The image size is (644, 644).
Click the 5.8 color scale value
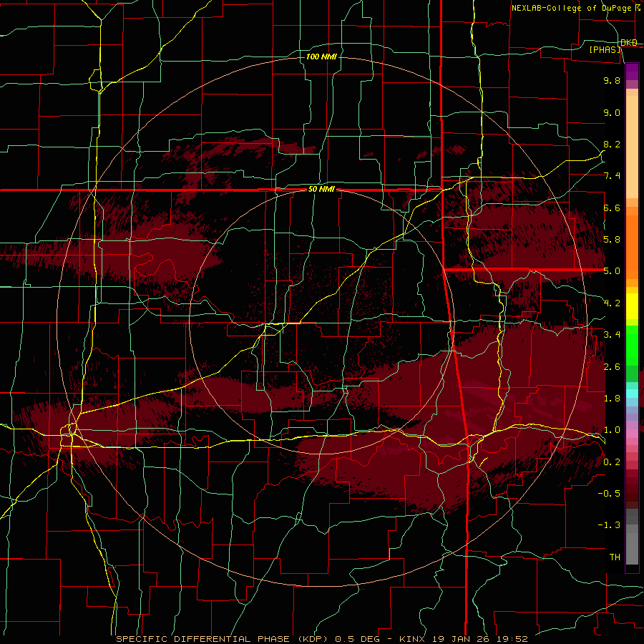612,240
